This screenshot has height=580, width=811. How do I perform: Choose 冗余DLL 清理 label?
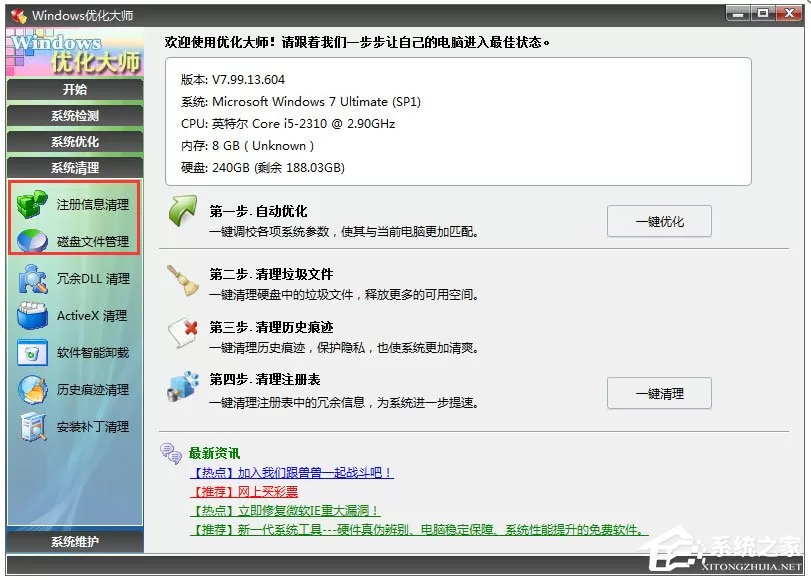coord(93,279)
